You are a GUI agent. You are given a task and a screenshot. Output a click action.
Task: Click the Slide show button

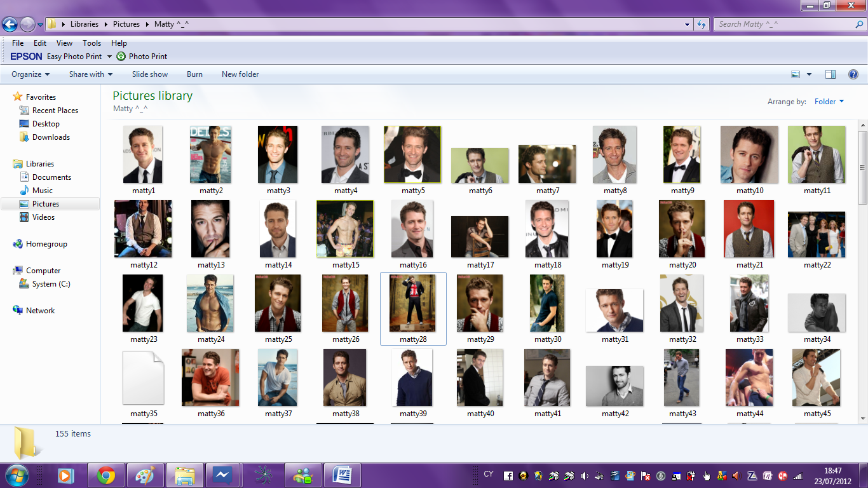[x=150, y=74]
